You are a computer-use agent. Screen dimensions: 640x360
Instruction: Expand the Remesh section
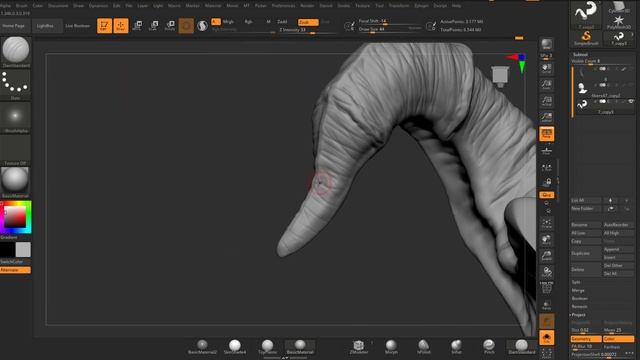tap(579, 307)
